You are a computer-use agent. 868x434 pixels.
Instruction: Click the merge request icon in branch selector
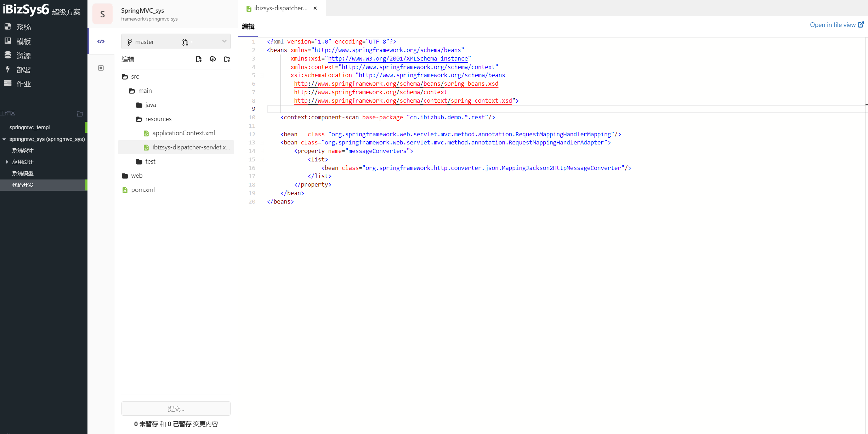click(x=185, y=42)
